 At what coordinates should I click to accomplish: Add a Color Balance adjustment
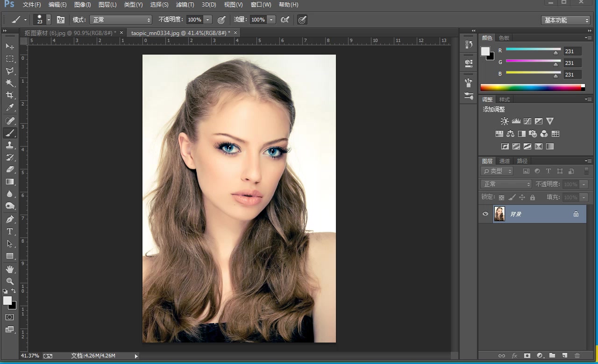point(510,134)
